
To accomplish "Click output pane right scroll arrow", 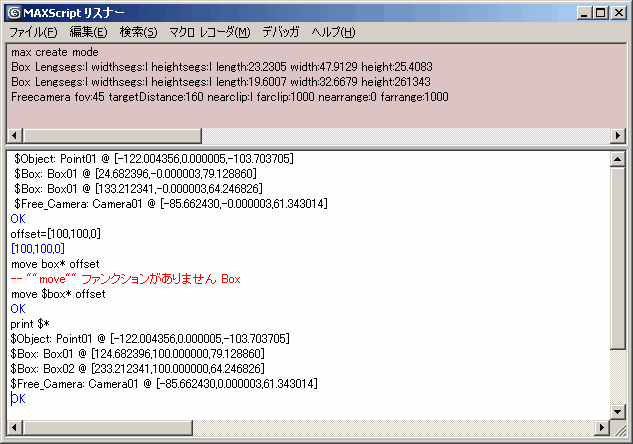I will coord(602,427).
